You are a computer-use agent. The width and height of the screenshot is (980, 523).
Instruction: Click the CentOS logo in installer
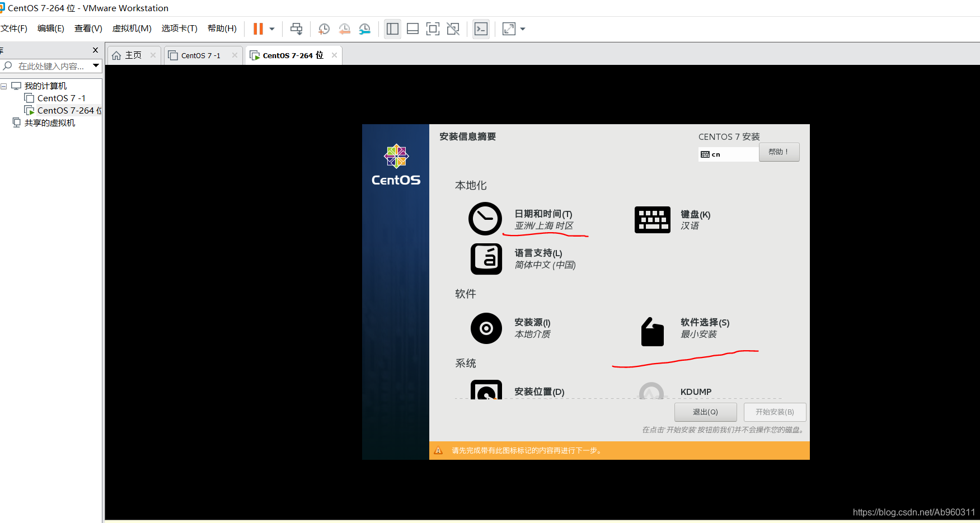(396, 165)
